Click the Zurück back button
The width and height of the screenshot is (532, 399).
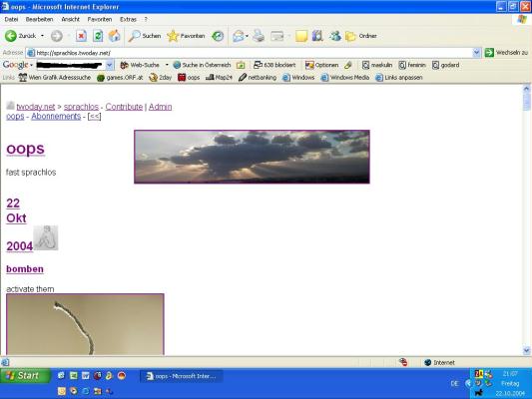pos(20,36)
